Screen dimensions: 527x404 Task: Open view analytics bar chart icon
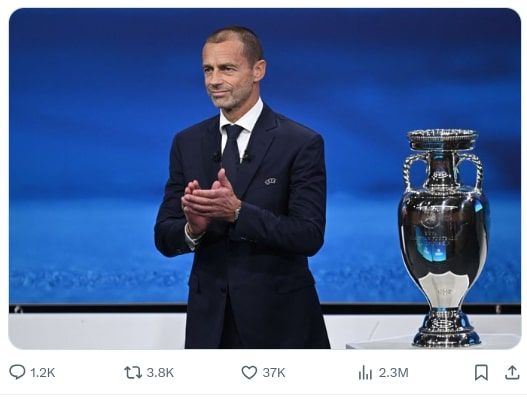pyautogui.click(x=365, y=373)
